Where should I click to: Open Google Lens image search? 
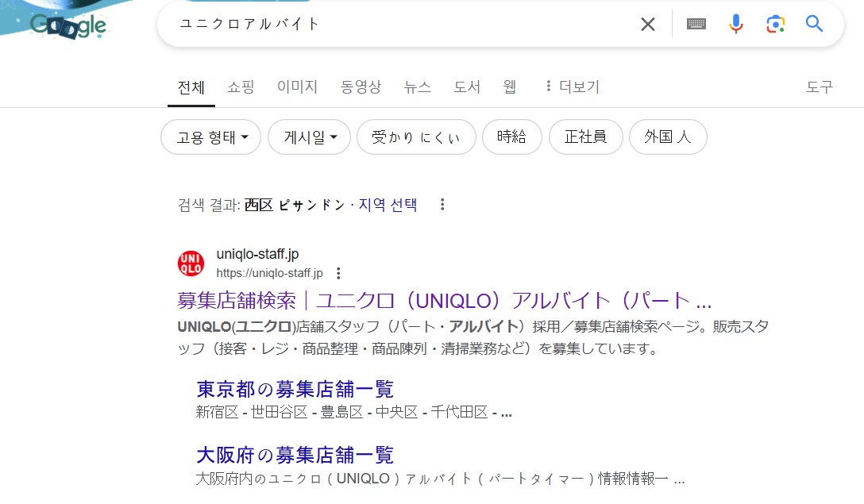[x=775, y=25]
